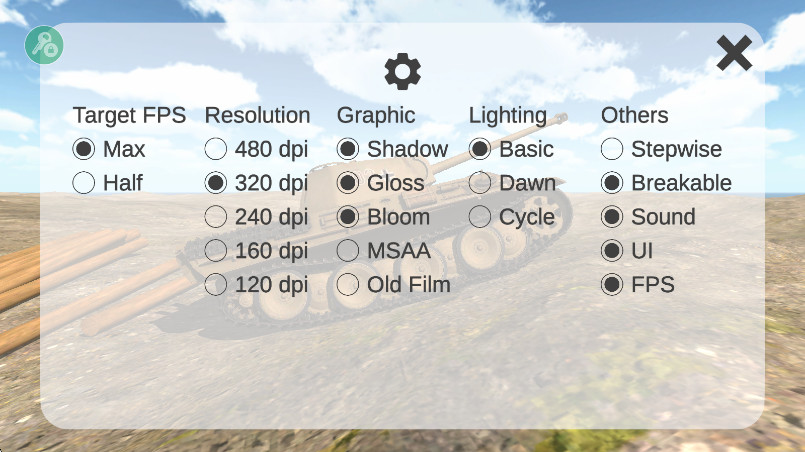Select Max target FPS option

tap(84, 150)
